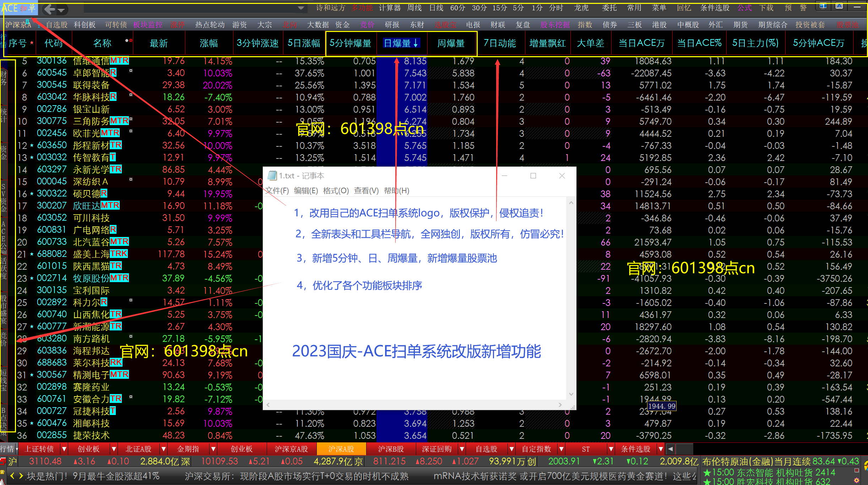Viewport: 868px width, 485px height.
Task: Expand dropdown next to back arrow
Action: [x=61, y=10]
